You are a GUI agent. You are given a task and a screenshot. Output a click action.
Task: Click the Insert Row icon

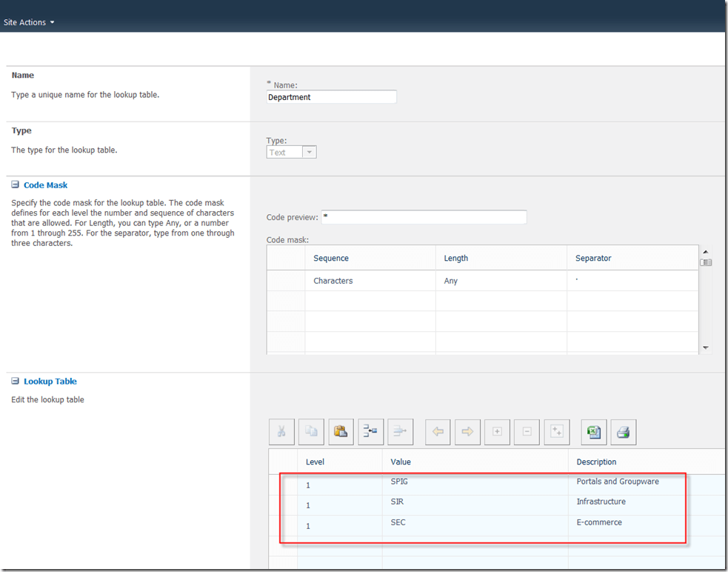coord(371,432)
